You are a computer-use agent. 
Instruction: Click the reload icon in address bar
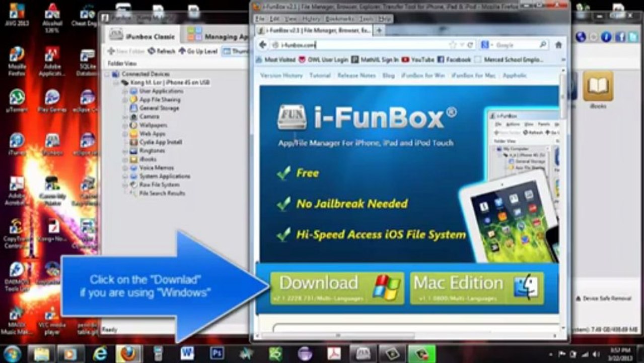470,45
